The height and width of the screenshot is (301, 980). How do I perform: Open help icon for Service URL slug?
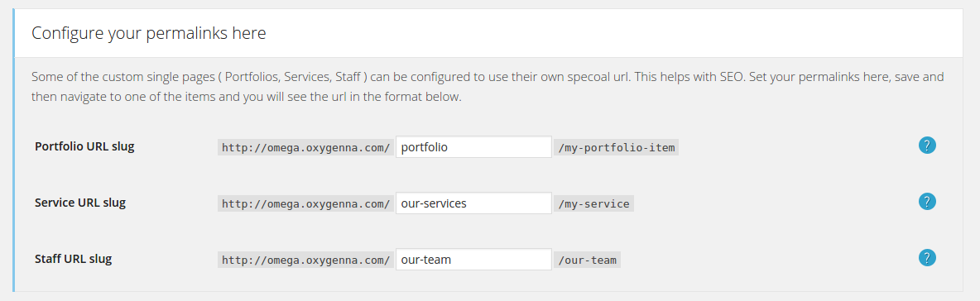[927, 202]
